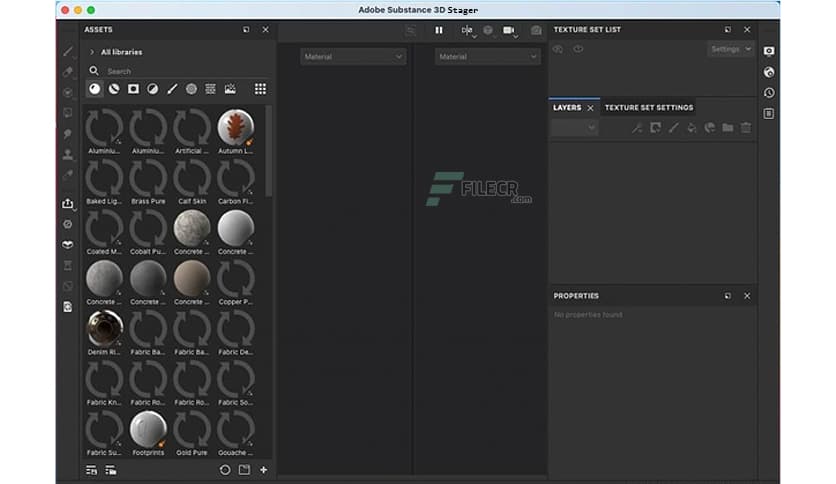This screenshot has height=484, width=836.
Task: Click the camera screenshot icon in viewport toolbar
Action: coord(536,30)
